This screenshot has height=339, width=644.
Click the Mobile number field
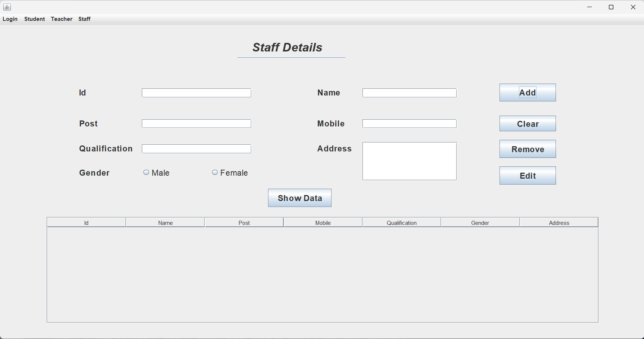pos(409,124)
